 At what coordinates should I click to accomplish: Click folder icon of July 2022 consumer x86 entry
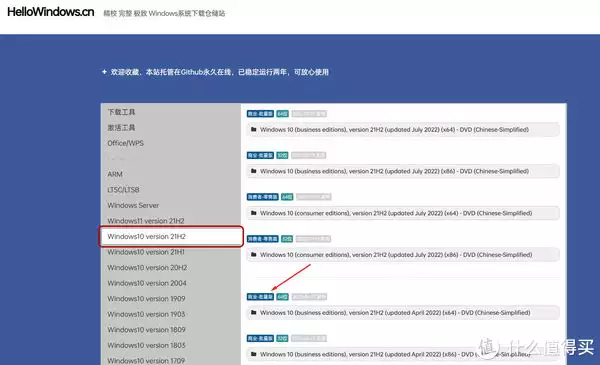click(253, 254)
